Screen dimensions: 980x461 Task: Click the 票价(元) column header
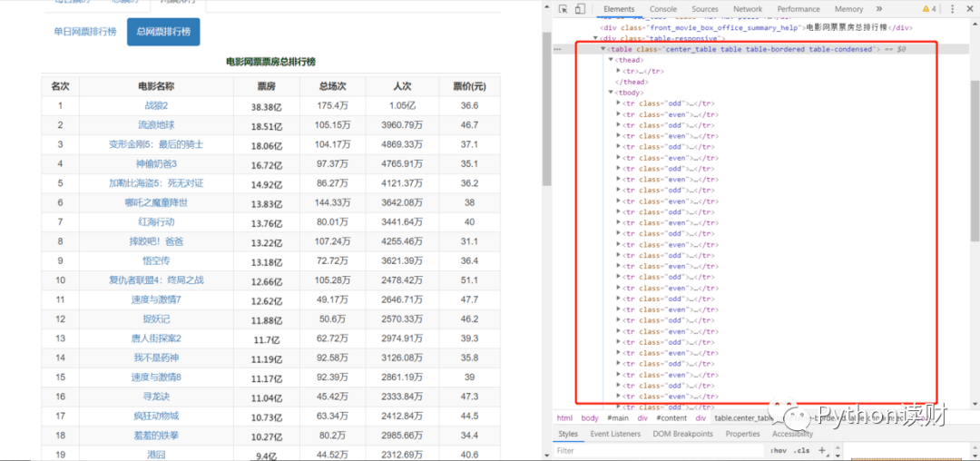[x=469, y=86]
